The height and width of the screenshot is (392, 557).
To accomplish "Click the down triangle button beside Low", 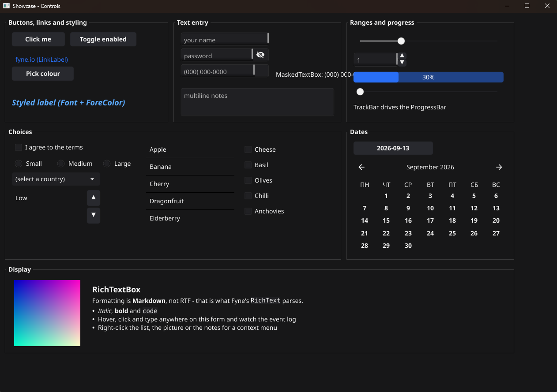I will pyautogui.click(x=94, y=216).
